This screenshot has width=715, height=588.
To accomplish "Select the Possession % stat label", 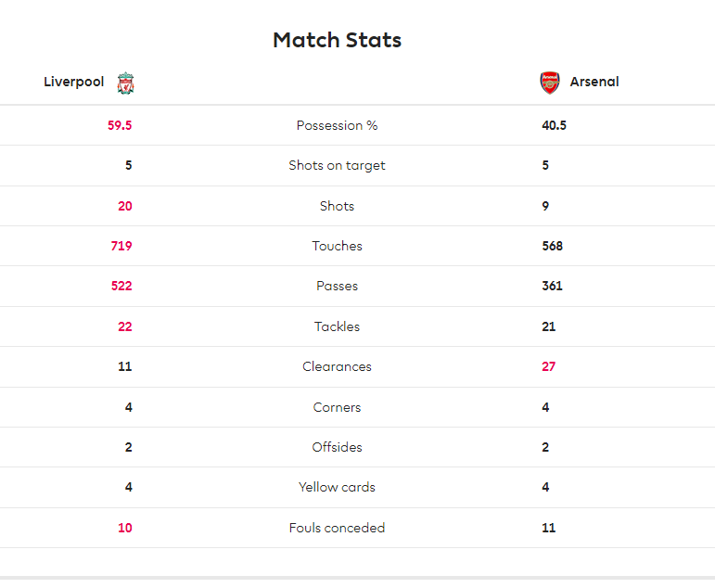I will (337, 125).
